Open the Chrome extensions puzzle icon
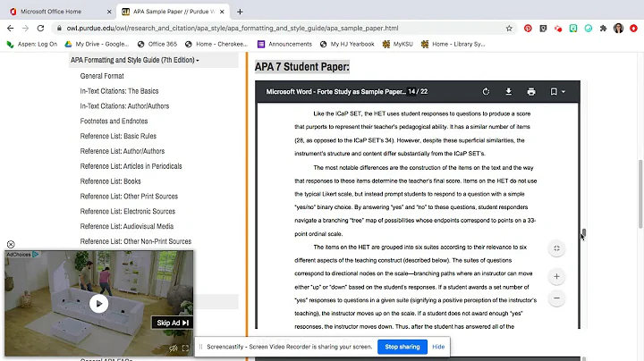The height and width of the screenshot is (361, 644). tap(604, 29)
